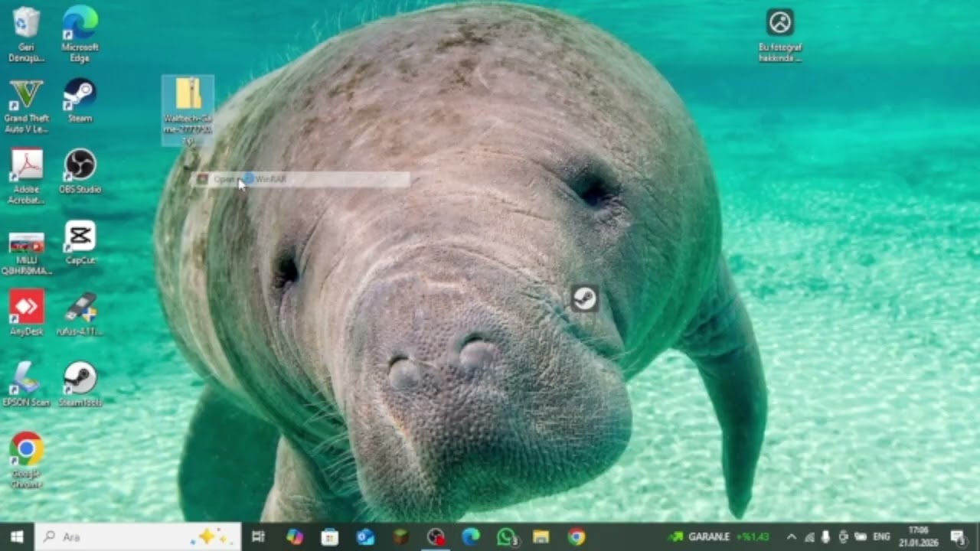Click the taskbar search box 'Ara'
This screenshot has width=980, height=551.
click(x=139, y=537)
